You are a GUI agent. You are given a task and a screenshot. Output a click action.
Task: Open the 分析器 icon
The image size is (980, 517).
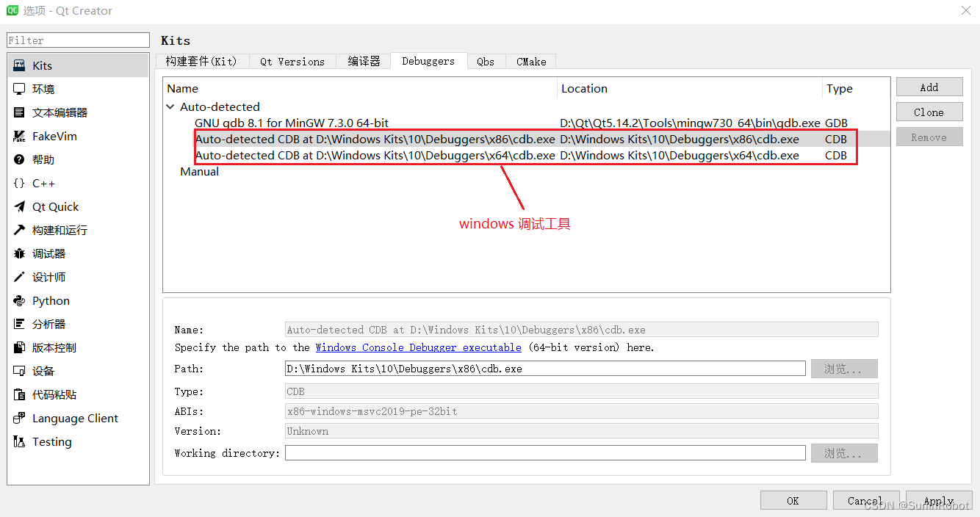coord(19,324)
